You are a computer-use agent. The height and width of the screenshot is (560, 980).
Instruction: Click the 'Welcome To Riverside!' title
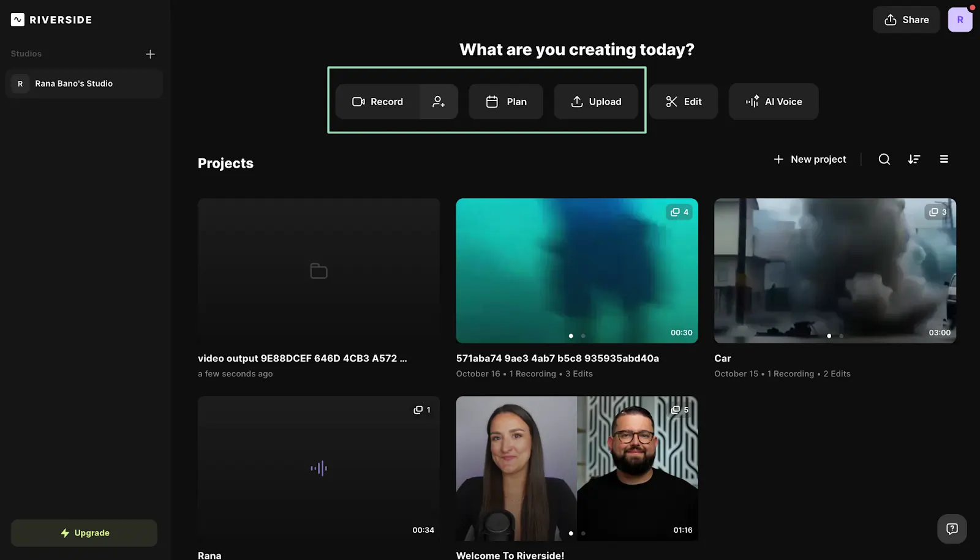point(510,555)
